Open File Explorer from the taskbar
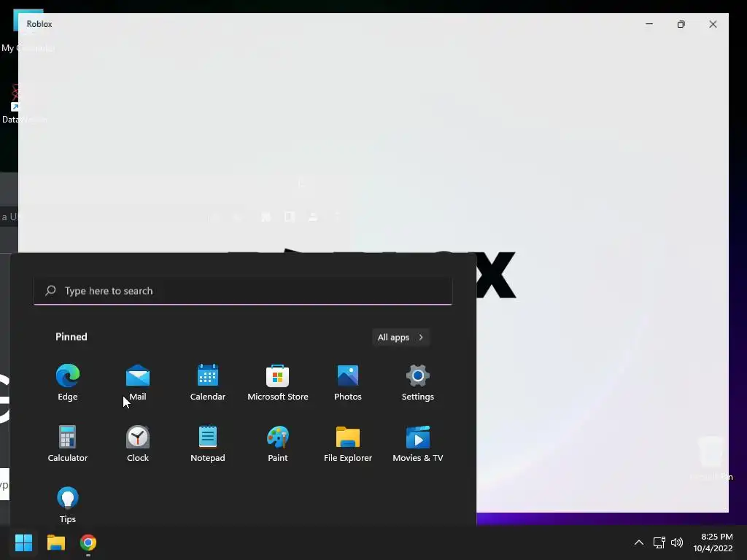The height and width of the screenshot is (560, 747). coord(55,542)
